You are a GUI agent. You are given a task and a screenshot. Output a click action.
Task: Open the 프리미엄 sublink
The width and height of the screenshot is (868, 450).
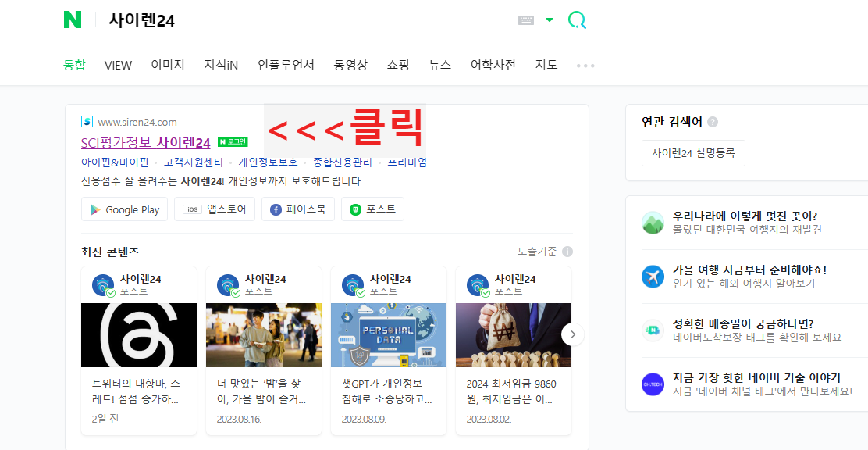407,162
